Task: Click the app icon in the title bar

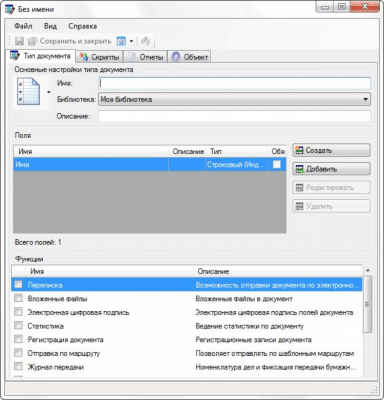Action: point(10,9)
